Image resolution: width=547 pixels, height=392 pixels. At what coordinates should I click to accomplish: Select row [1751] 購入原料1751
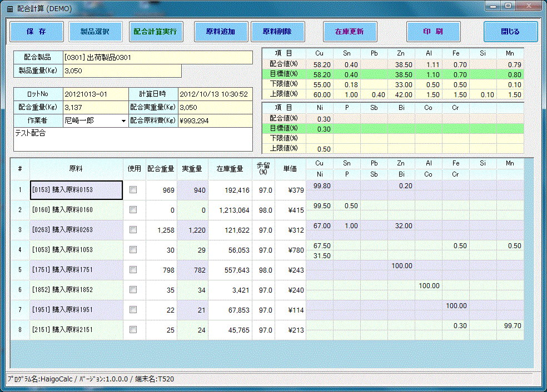point(76,270)
